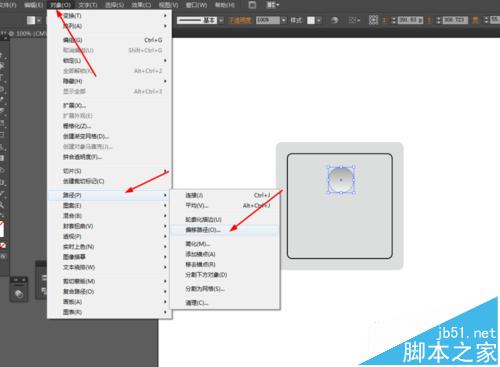Choose 轮廓化描边(U) in path submenu
500x367 pixels.
pos(225,220)
